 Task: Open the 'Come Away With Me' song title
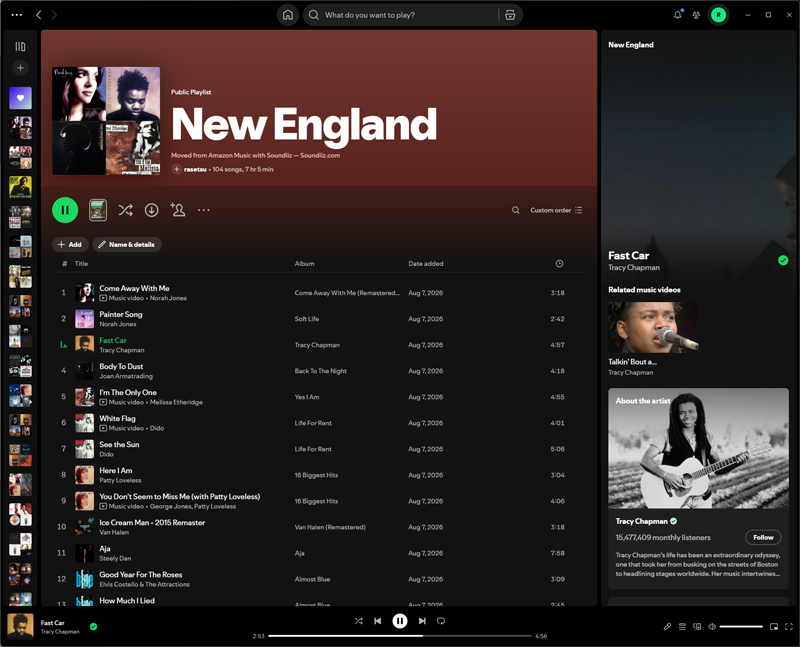pyautogui.click(x=134, y=288)
